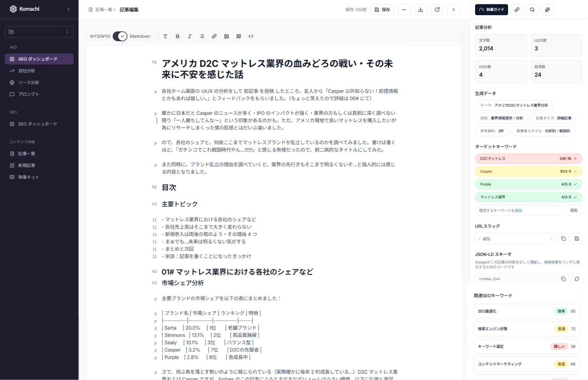Select the キーワード選定 related keyword card
This screenshot has height=380, width=588.
click(x=526, y=347)
